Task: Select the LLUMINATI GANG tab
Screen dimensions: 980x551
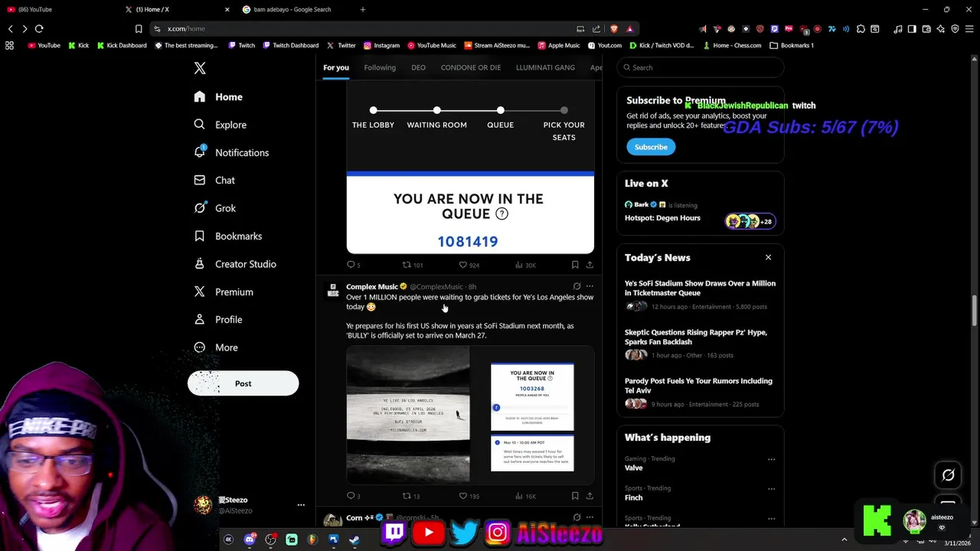Action: pos(545,67)
